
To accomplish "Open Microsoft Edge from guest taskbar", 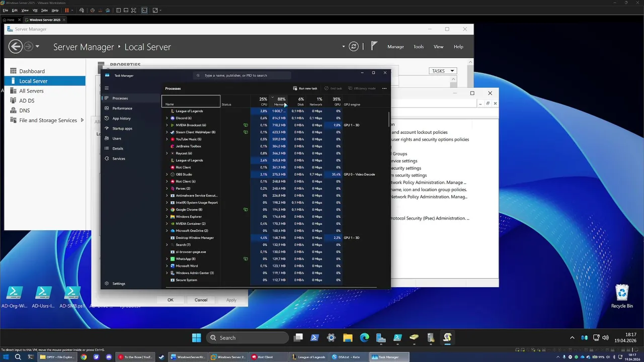I will point(364,338).
